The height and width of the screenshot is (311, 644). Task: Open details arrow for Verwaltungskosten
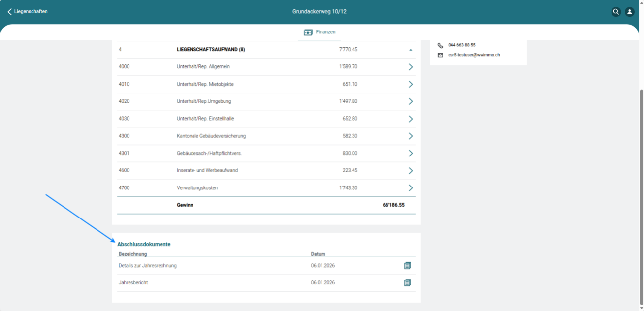[x=411, y=188]
